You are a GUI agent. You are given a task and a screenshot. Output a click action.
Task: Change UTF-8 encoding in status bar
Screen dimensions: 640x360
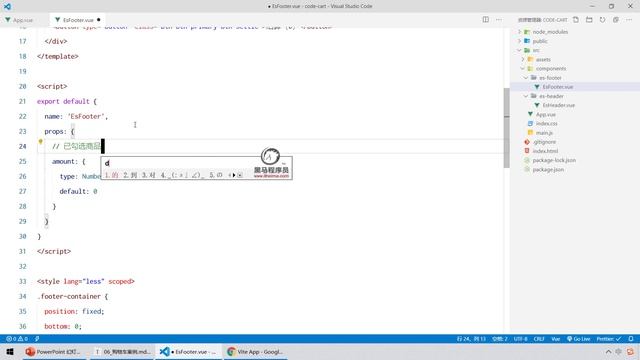click(521, 339)
